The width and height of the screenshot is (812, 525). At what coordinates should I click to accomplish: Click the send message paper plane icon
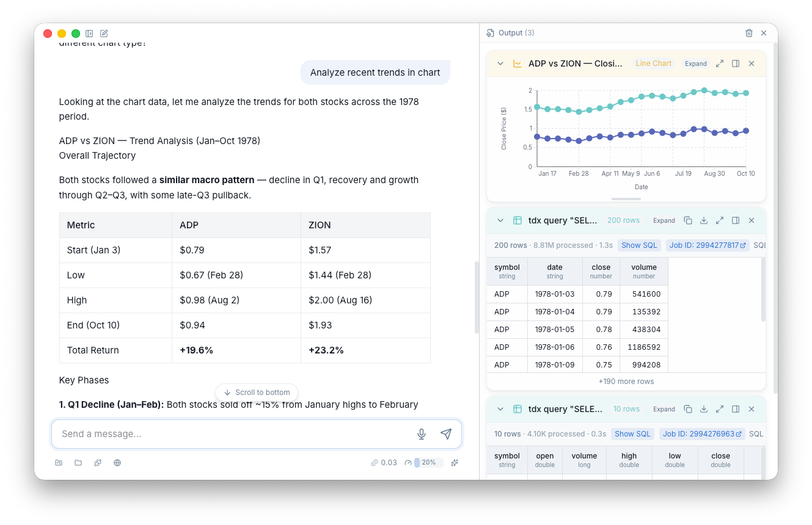pos(446,434)
